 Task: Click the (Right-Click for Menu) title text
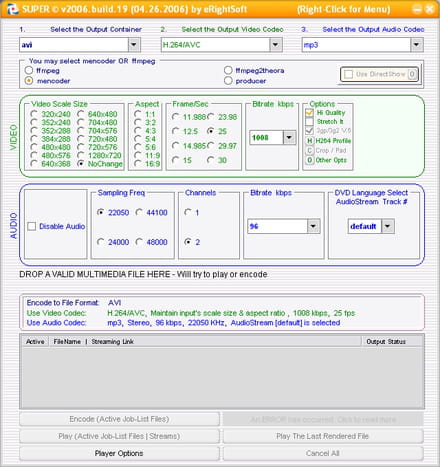click(x=343, y=9)
